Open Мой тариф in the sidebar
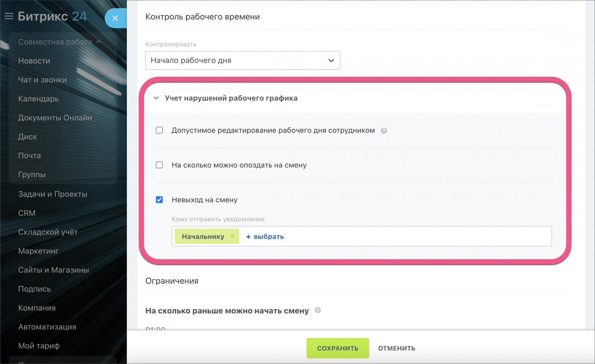 click(39, 346)
